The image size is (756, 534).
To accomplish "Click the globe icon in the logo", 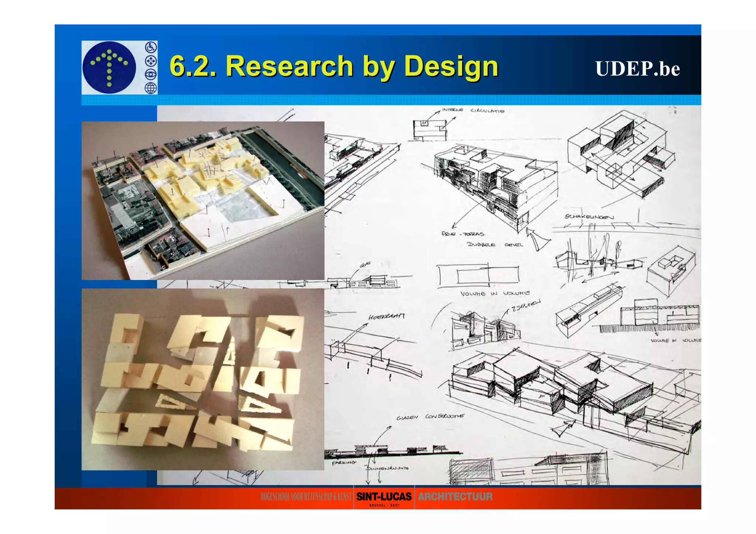I will coord(151,88).
